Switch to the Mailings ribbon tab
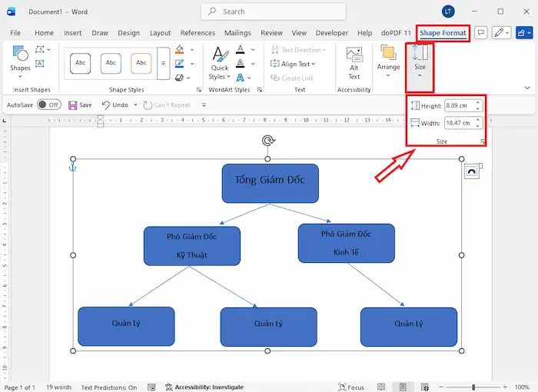 237,33
